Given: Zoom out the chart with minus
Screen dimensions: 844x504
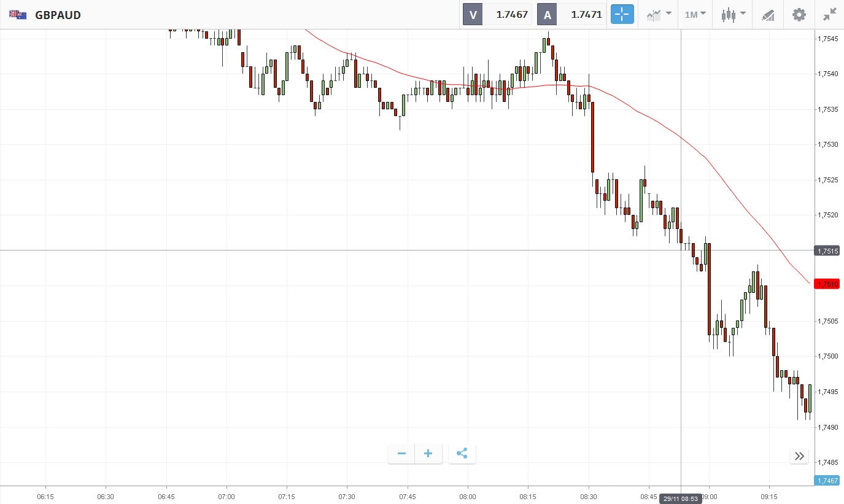Looking at the screenshot, I should (401, 454).
